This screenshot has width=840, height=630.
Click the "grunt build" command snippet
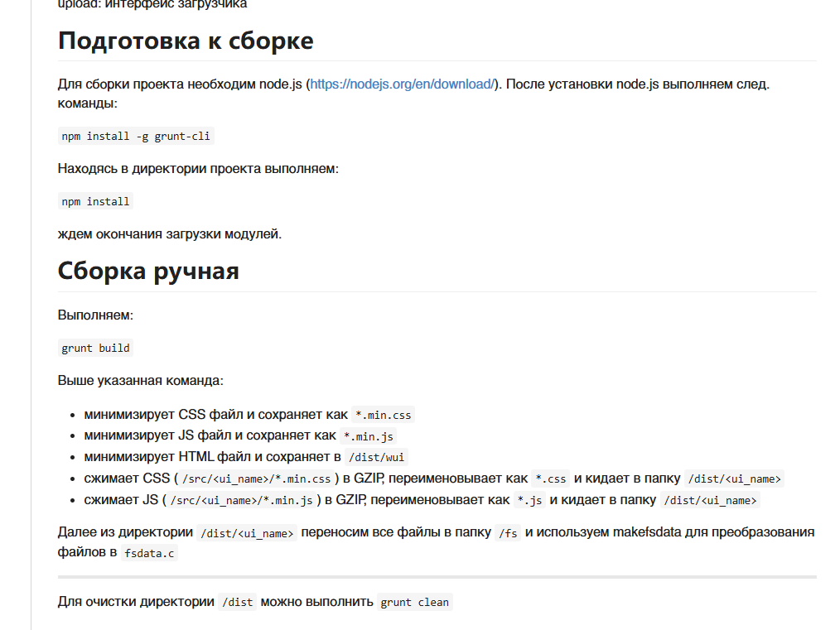[x=95, y=348]
